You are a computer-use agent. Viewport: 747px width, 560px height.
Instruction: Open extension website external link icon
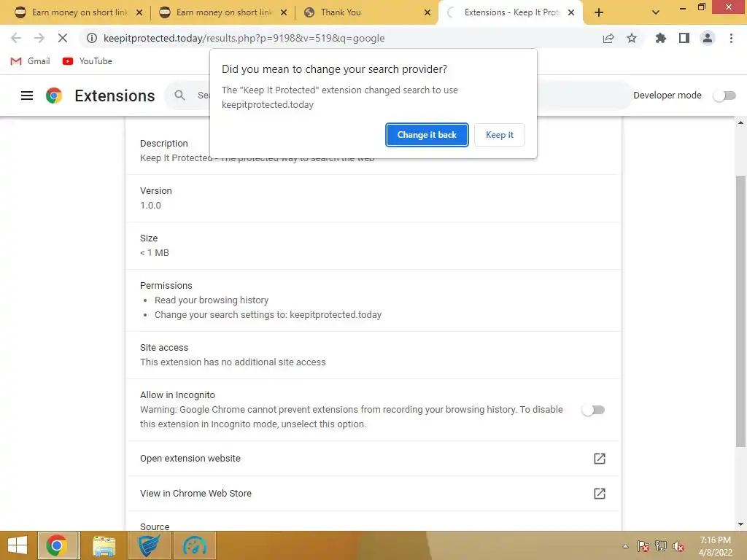pyautogui.click(x=600, y=459)
